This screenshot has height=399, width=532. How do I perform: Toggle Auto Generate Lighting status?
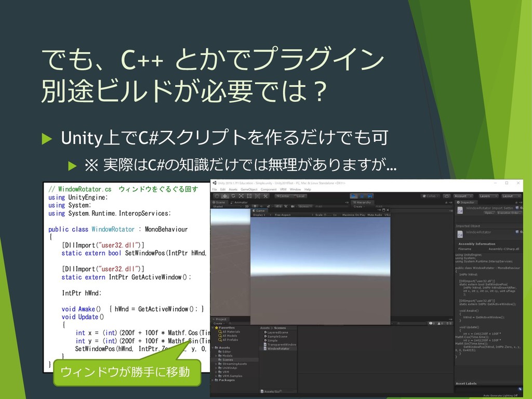pyautogui.click(x=500, y=395)
